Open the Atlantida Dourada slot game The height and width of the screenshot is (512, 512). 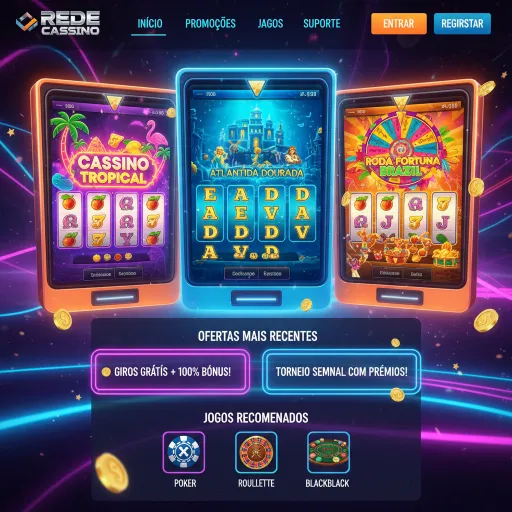click(256, 182)
